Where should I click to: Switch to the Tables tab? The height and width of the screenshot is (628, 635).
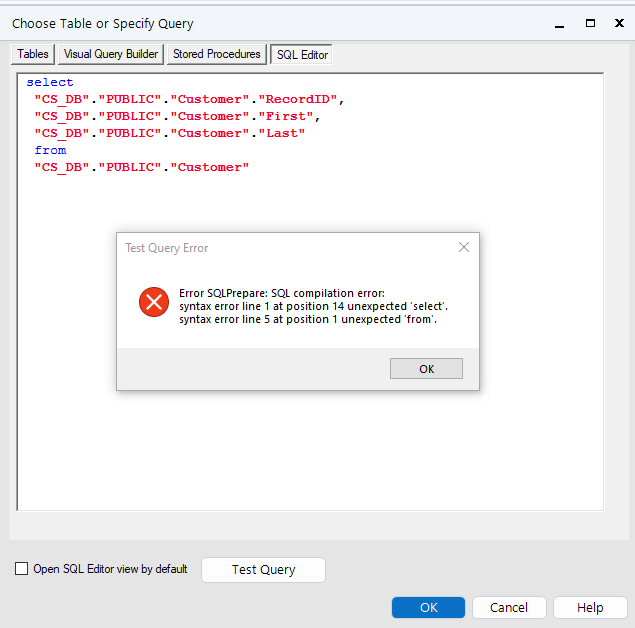pyautogui.click(x=33, y=54)
